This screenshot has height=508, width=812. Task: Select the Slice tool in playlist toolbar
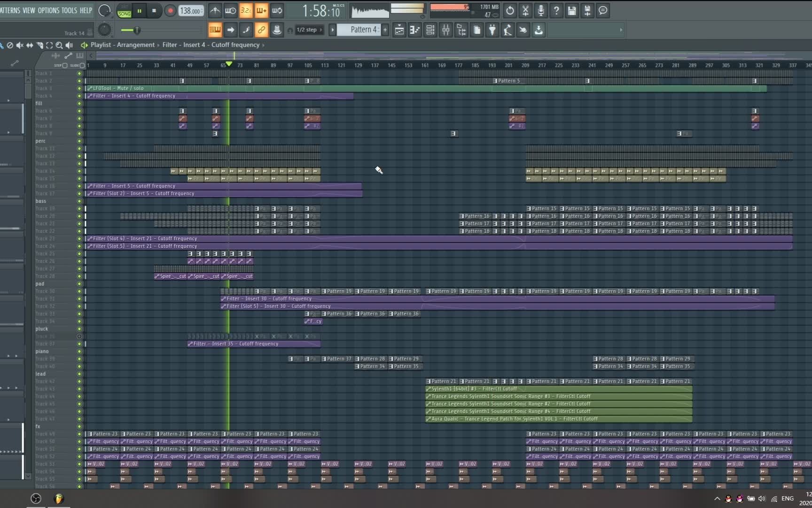pos(39,45)
